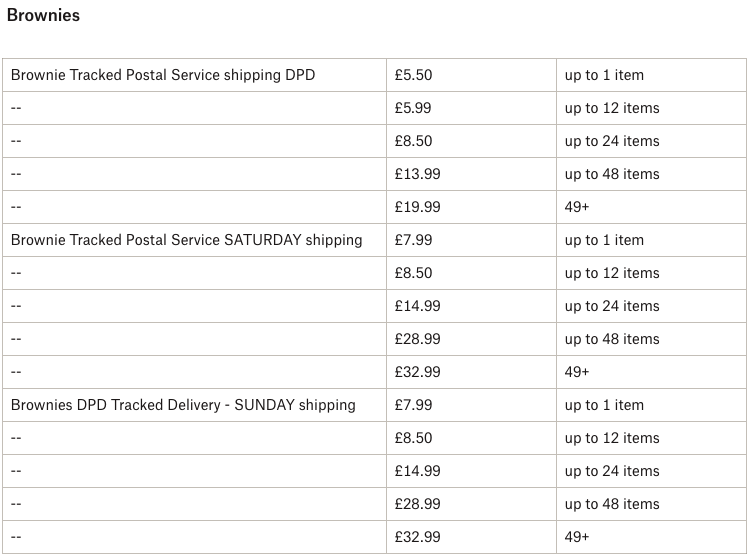Select the Brownie Tracked Postal Service shipping DPD cell

pyautogui.click(x=163, y=75)
